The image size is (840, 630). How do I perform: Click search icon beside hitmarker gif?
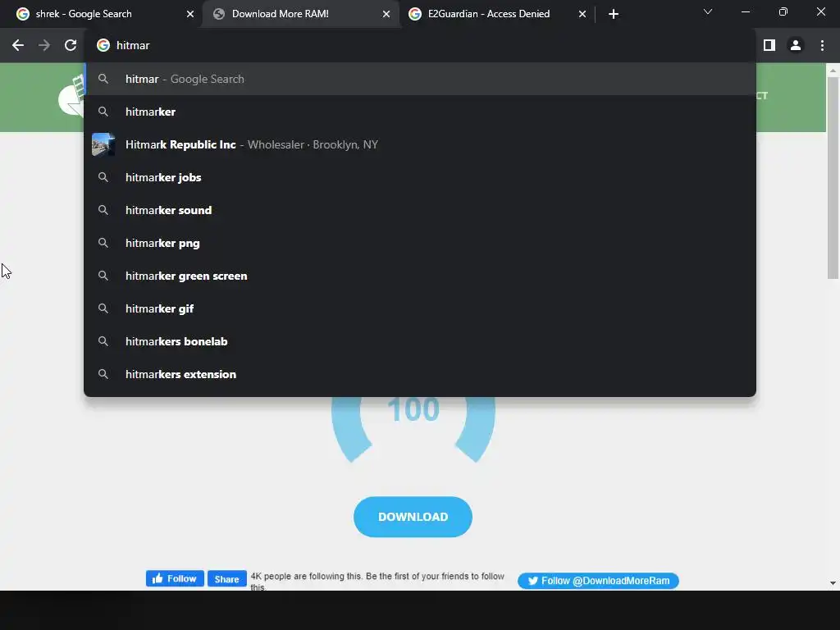pos(103,308)
